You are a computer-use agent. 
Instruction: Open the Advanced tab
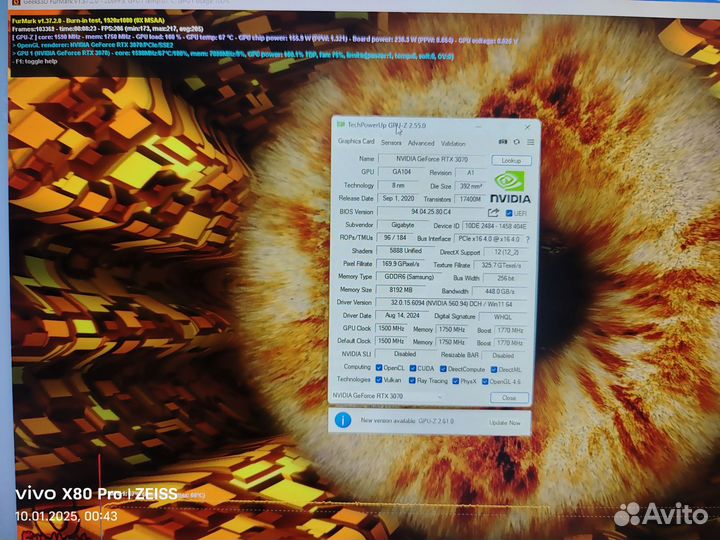point(421,143)
